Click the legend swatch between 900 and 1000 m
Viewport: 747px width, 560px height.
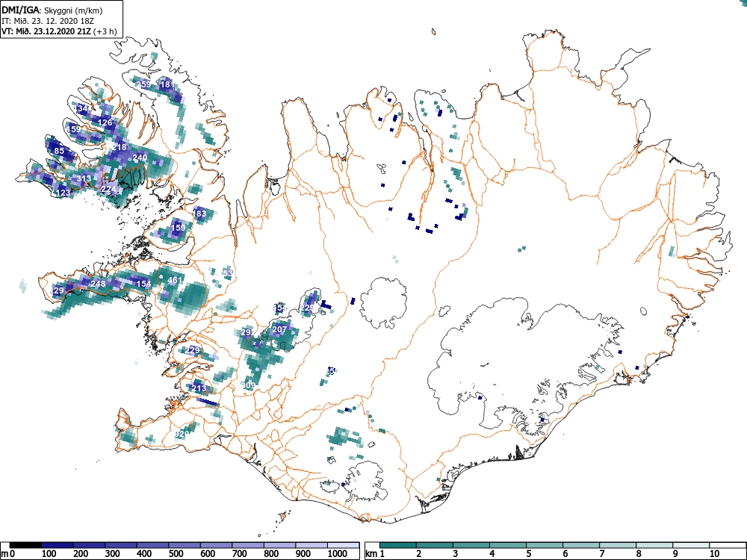pyautogui.click(x=312, y=545)
